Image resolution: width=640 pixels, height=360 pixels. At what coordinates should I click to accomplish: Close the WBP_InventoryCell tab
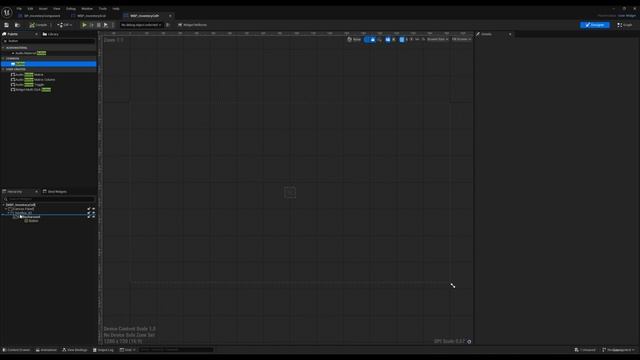click(x=170, y=16)
